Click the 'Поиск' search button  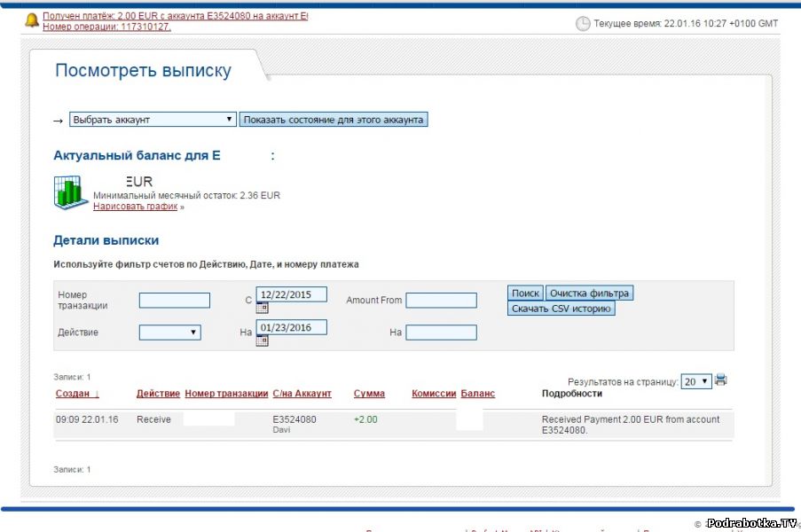click(525, 293)
